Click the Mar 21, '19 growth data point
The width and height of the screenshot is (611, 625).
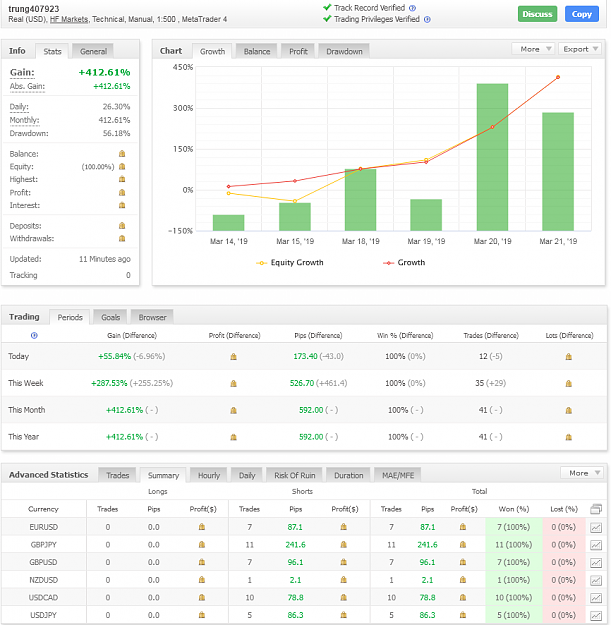tap(558, 77)
